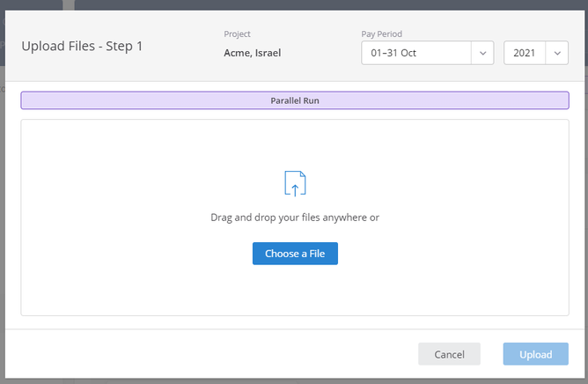588x384 pixels.
Task: Click the dimmed backdrop below the dialog
Action: click(x=295, y=380)
